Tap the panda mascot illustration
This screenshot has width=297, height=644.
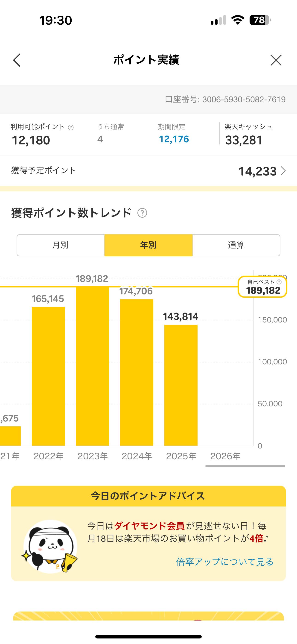tap(50, 546)
